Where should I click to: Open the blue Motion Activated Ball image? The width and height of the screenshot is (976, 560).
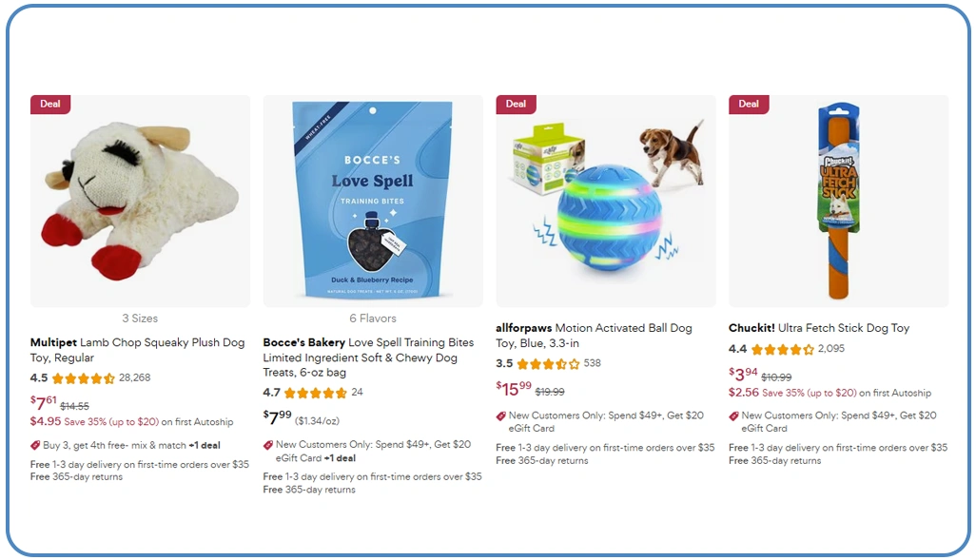606,201
